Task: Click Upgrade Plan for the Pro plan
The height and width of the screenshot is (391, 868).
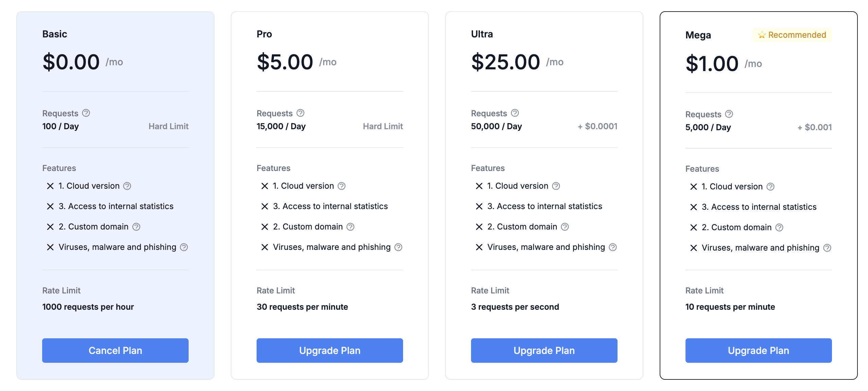Action: 330,350
